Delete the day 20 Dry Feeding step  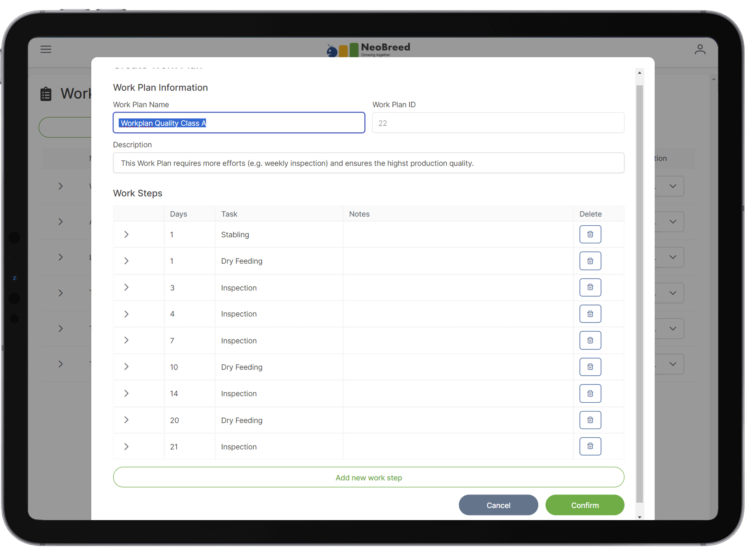pos(590,420)
